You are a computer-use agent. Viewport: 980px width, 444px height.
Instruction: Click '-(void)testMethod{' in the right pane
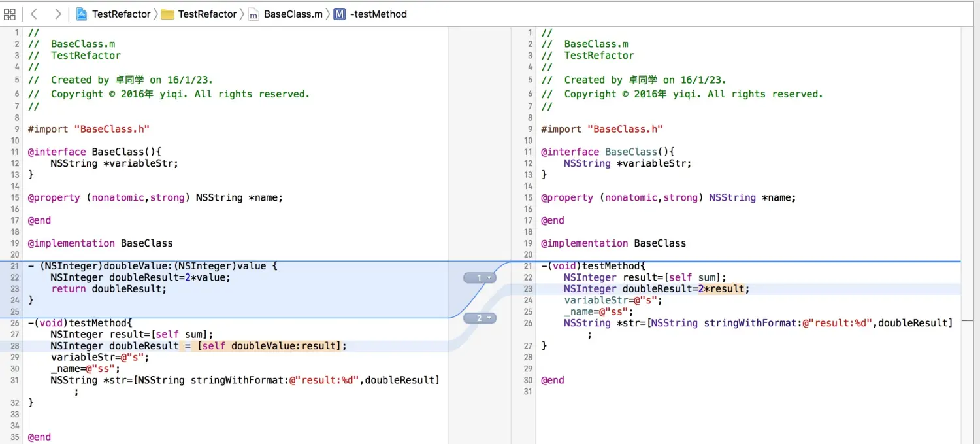pyautogui.click(x=593, y=265)
